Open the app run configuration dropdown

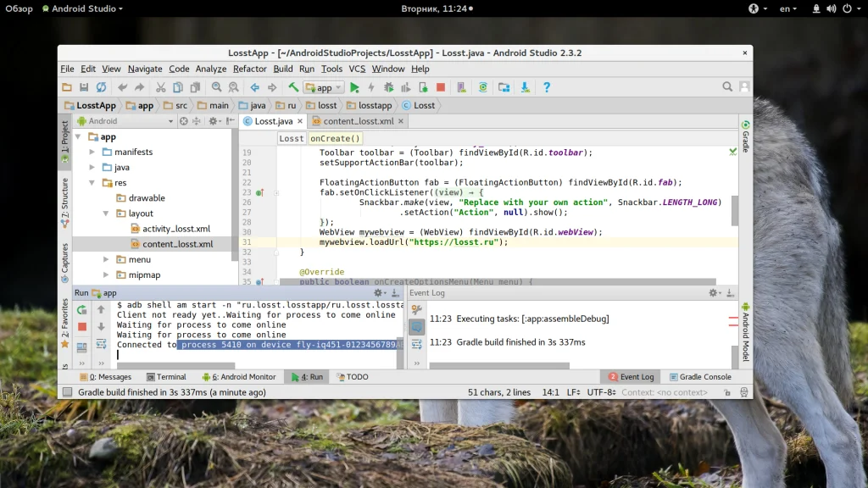pyautogui.click(x=324, y=87)
